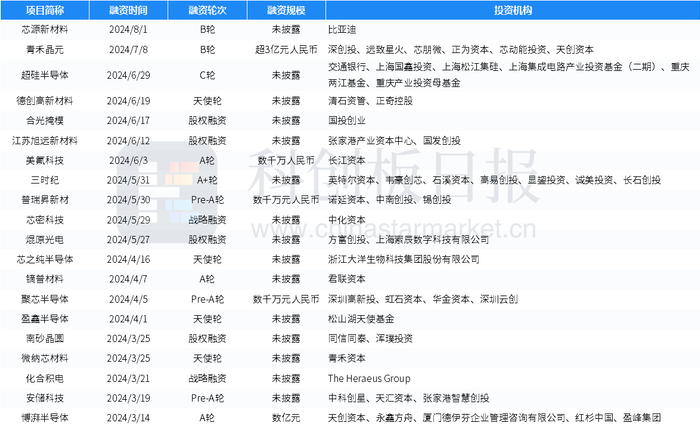Image resolution: width=700 pixels, height=429 pixels.
Task: Click the investor cell 比亚迪
Action: pos(342,29)
